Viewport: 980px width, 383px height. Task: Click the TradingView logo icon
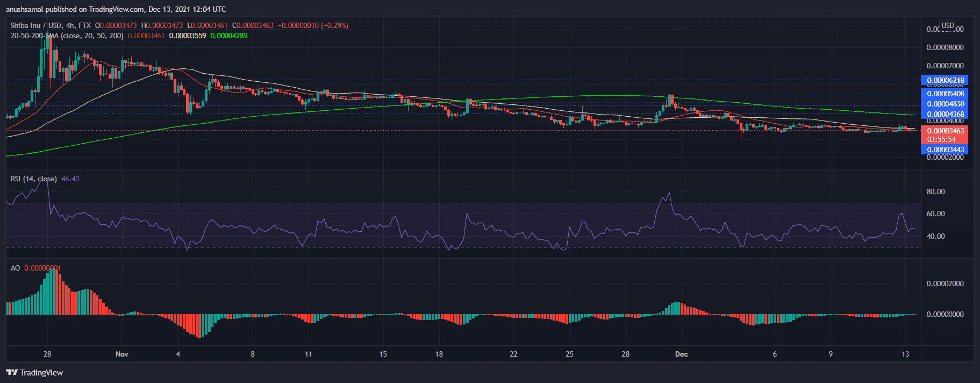(12, 372)
